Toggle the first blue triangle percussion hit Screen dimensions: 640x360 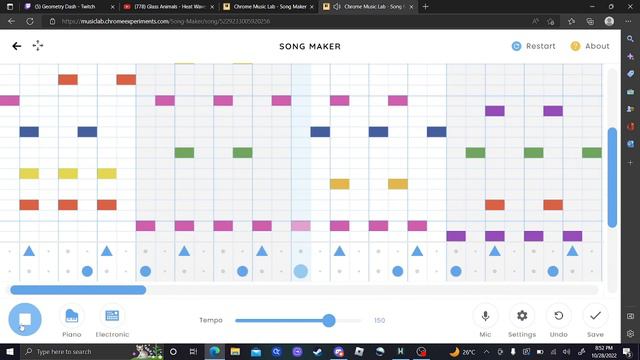tap(29, 251)
